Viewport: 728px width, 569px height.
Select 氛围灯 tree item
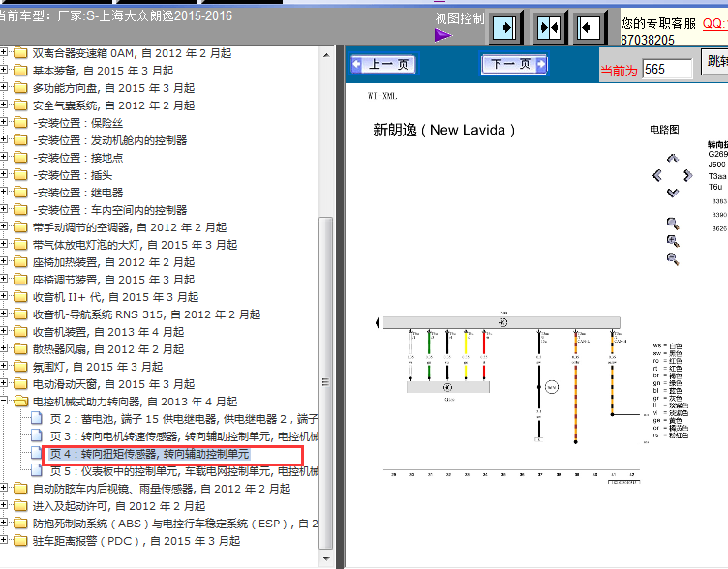[x=98, y=367]
